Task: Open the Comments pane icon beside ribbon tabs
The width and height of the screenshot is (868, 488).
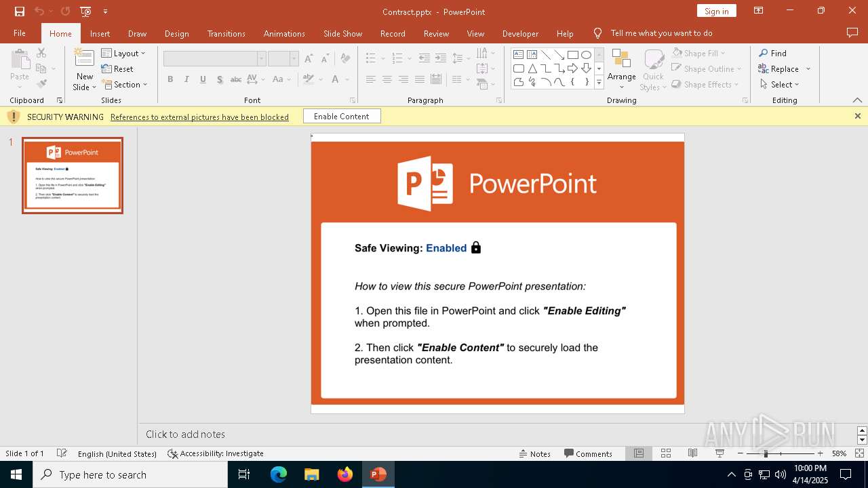Action: tap(852, 33)
